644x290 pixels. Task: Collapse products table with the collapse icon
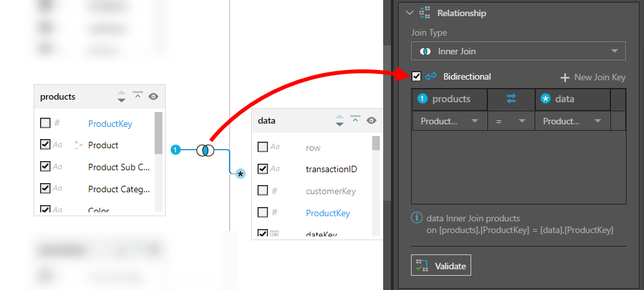click(137, 96)
